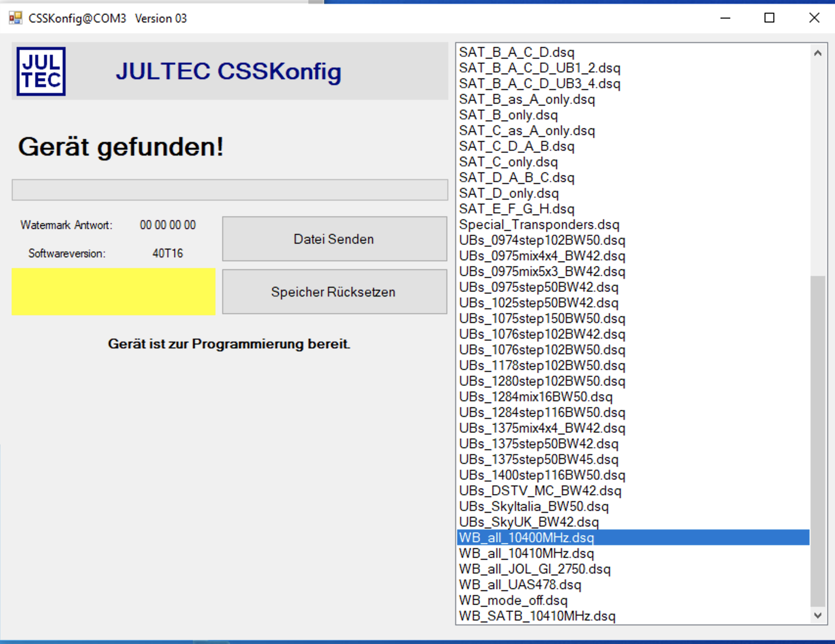Choose SAT_E_F_G_H.dsq configuration file
The height and width of the screenshot is (644, 835).
point(516,209)
